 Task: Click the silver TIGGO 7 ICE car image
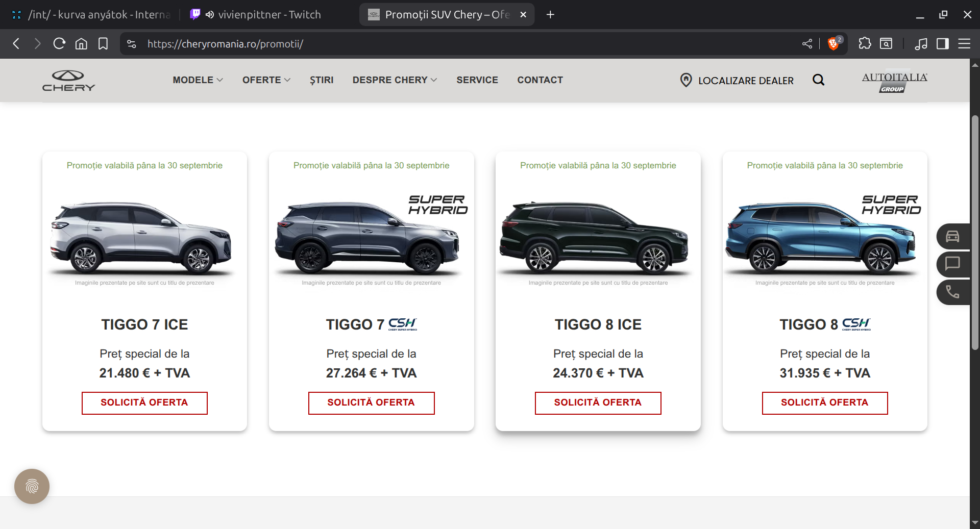click(141, 238)
